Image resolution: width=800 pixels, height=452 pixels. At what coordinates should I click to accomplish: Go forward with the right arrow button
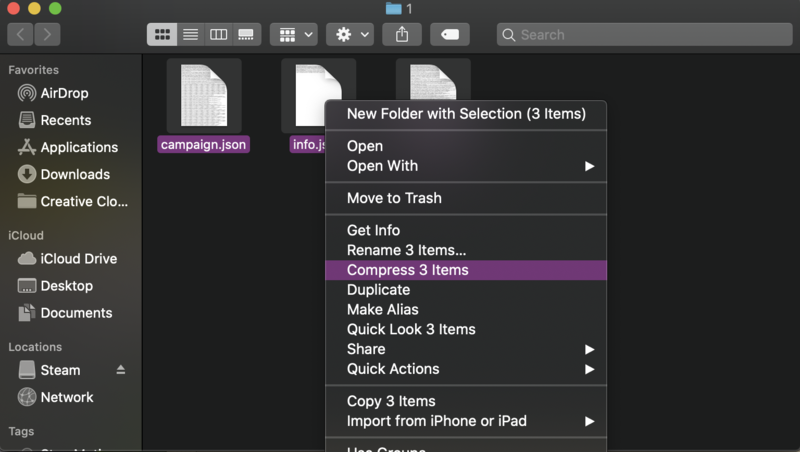(47, 35)
